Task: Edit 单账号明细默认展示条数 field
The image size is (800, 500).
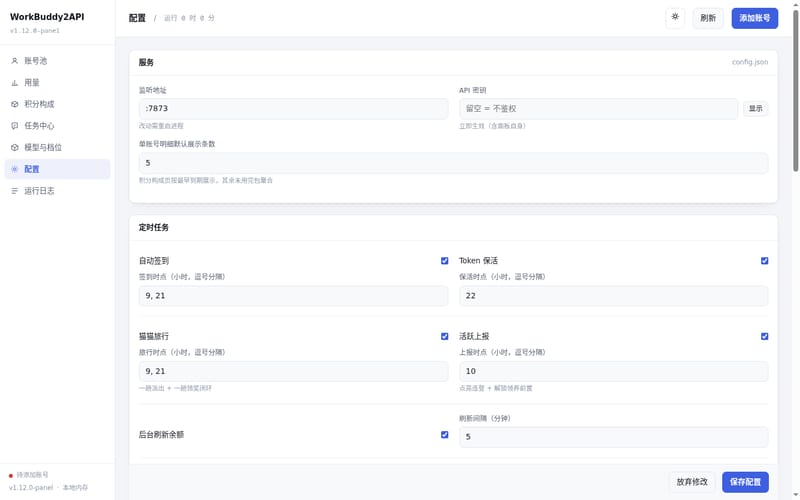Action: pyautogui.click(x=453, y=163)
